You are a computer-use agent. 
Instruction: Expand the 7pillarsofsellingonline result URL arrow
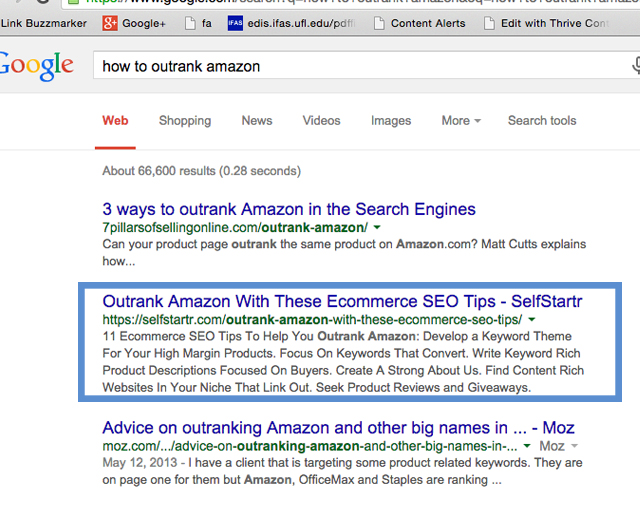(x=377, y=227)
